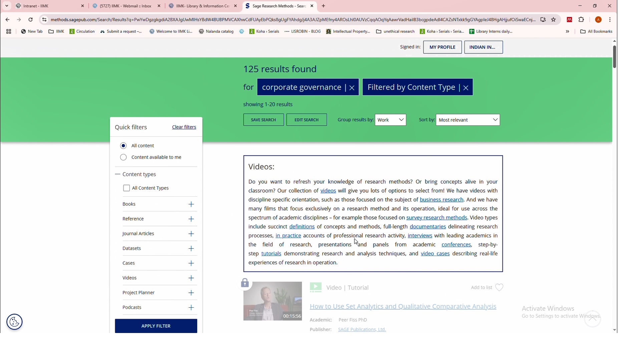
Task: Click the video thumbnail with 00:15:56 duration
Action: [x=272, y=301]
